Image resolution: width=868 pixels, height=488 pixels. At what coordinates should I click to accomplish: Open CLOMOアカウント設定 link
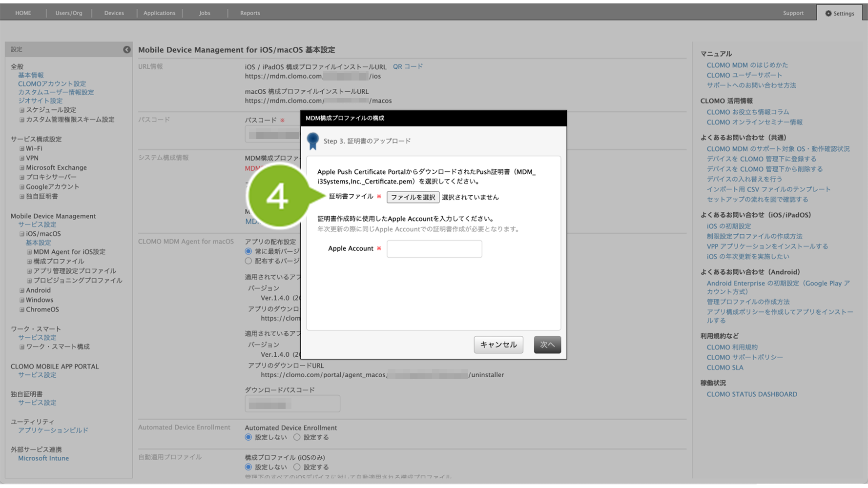pos(52,84)
